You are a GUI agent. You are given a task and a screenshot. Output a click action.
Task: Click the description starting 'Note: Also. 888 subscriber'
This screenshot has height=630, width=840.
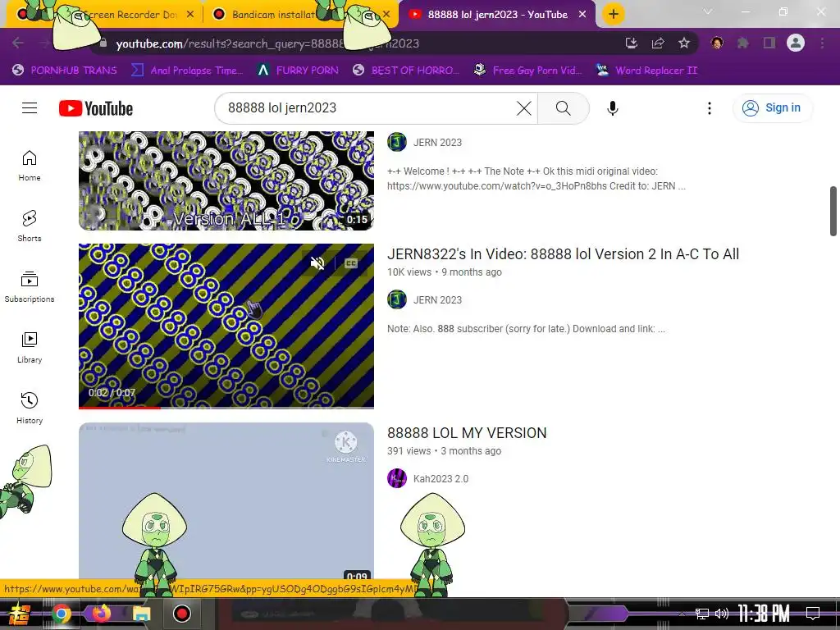click(526, 329)
